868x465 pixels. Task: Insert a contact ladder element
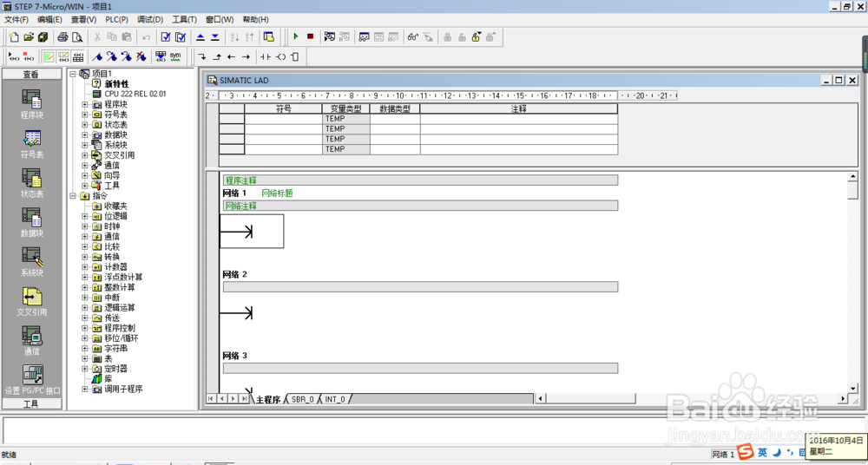266,56
